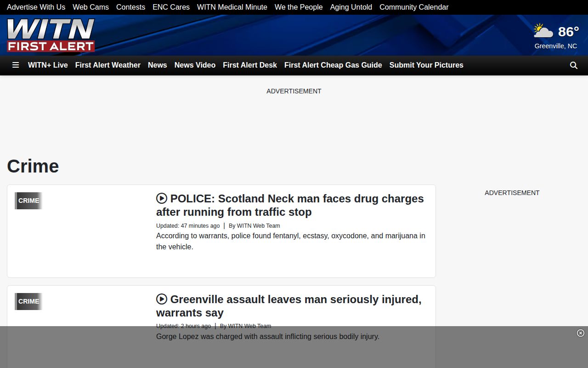Image resolution: width=588 pixels, height=368 pixels.
Task: Play video icon on Greenville assault headline
Action: tap(162, 299)
